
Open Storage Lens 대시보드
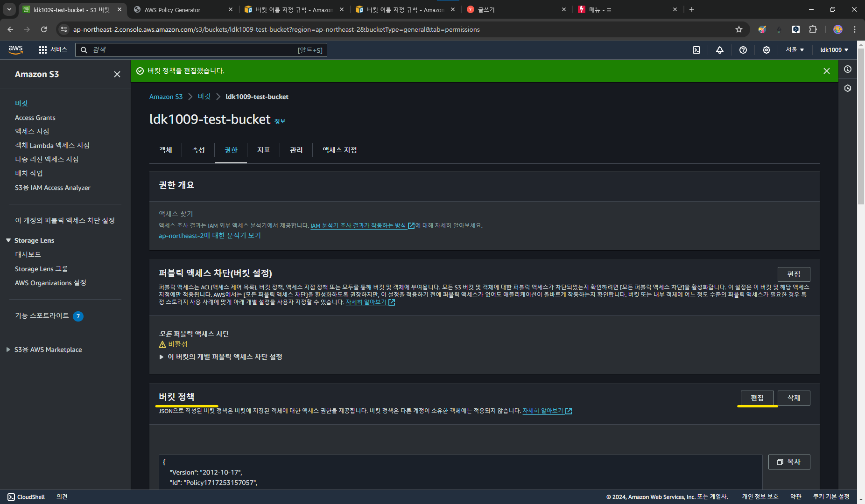tap(28, 255)
